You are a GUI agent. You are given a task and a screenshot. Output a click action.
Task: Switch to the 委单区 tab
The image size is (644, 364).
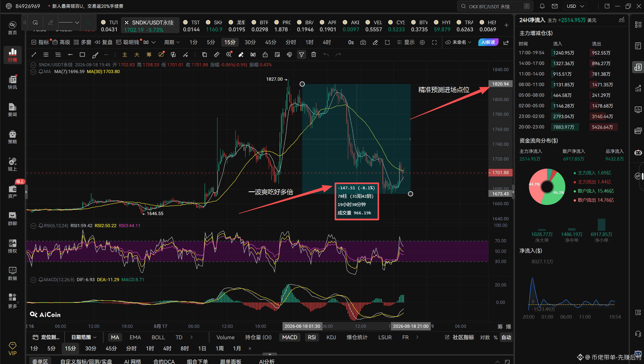(40, 361)
